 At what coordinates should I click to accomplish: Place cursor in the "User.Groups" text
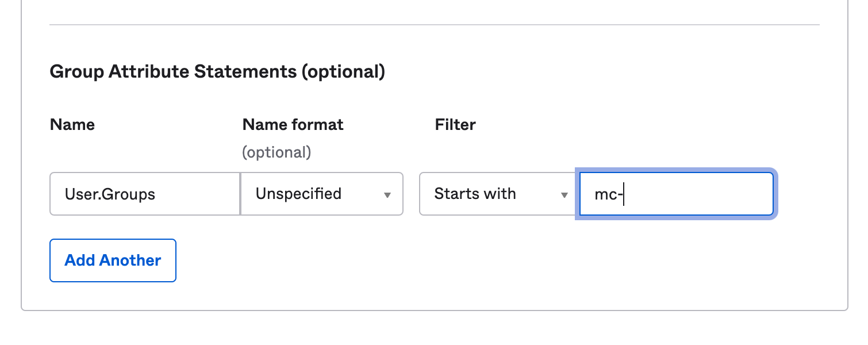click(x=110, y=194)
